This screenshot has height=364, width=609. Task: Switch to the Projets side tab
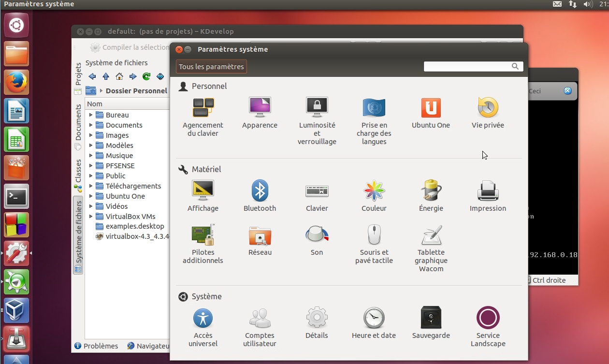tap(78, 74)
